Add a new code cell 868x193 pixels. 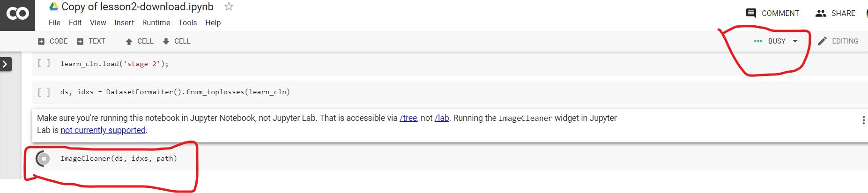52,41
